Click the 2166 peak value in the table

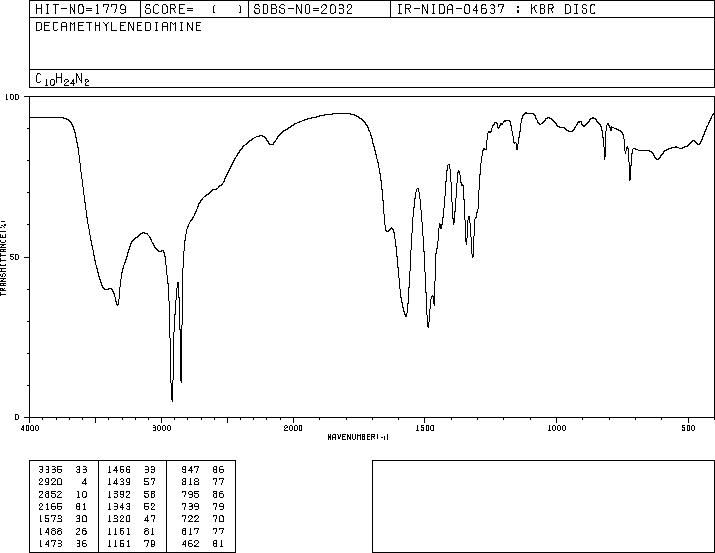point(50,507)
